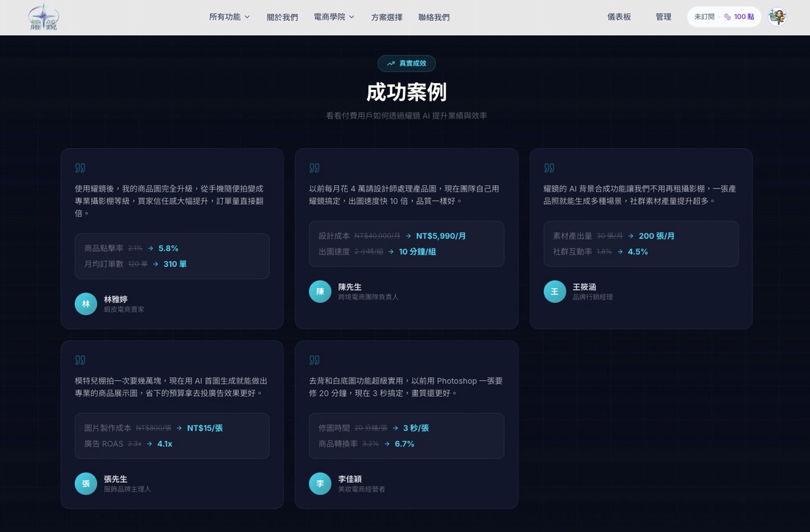Image resolution: width=810 pixels, height=532 pixels.
Task: Select 李佳穎's testimonial card
Action: 406,425
